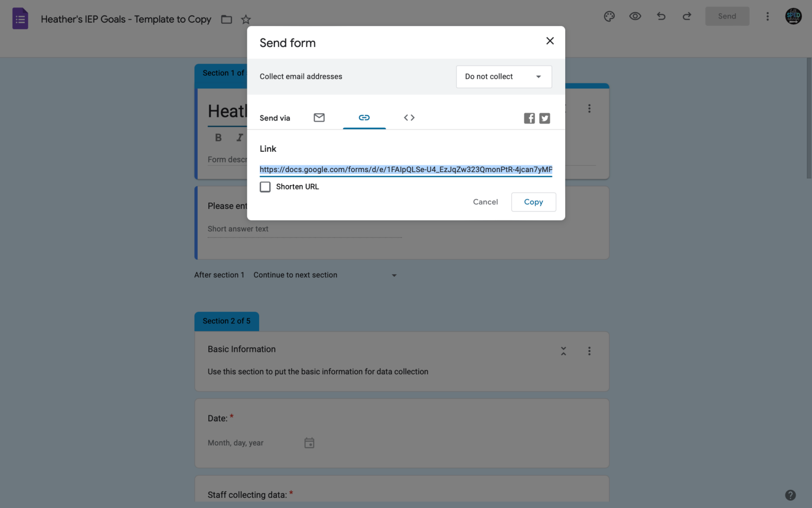Click Cancel in the Send form dialog
The image size is (812, 508).
coord(485,202)
